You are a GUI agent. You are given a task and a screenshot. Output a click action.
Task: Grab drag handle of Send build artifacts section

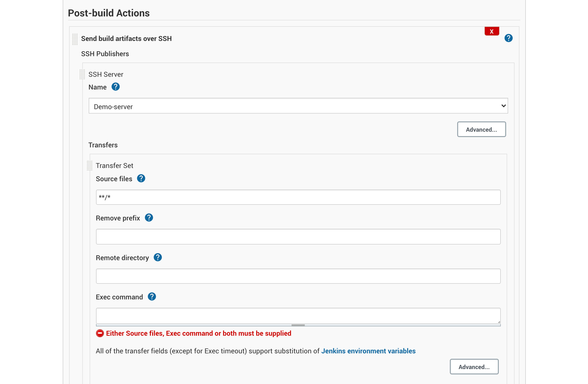pyautogui.click(x=75, y=39)
